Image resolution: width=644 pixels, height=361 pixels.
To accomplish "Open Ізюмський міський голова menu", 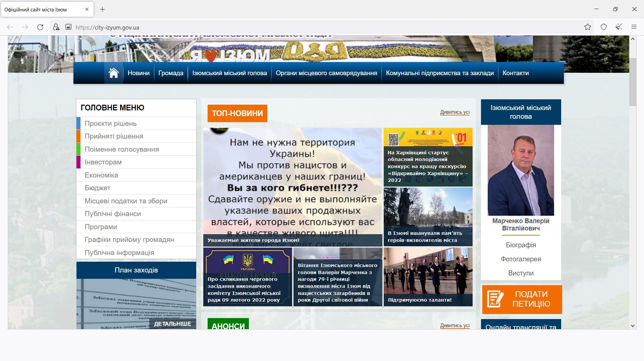I will pyautogui.click(x=229, y=73).
